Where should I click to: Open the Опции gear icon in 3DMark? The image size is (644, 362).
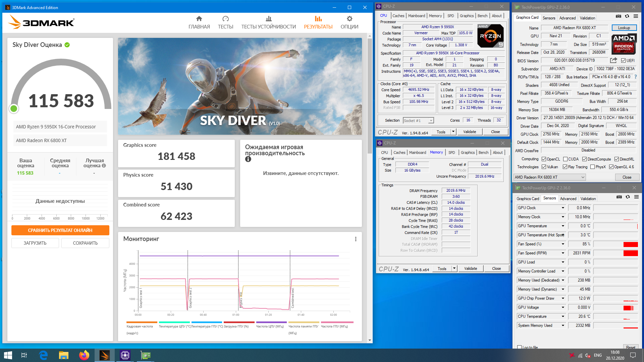pos(350,18)
